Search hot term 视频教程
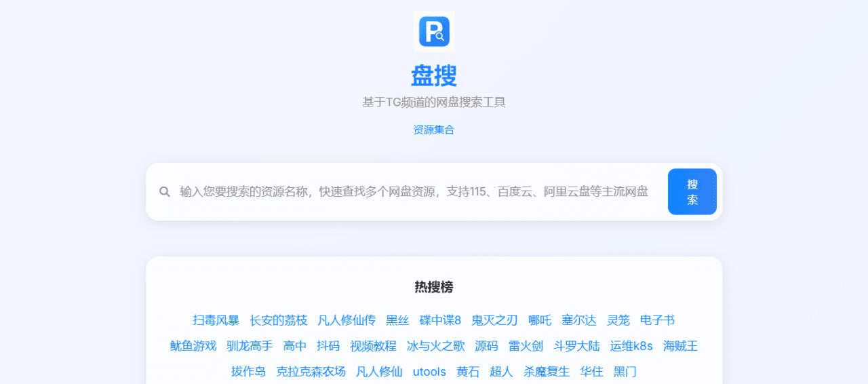 click(373, 346)
